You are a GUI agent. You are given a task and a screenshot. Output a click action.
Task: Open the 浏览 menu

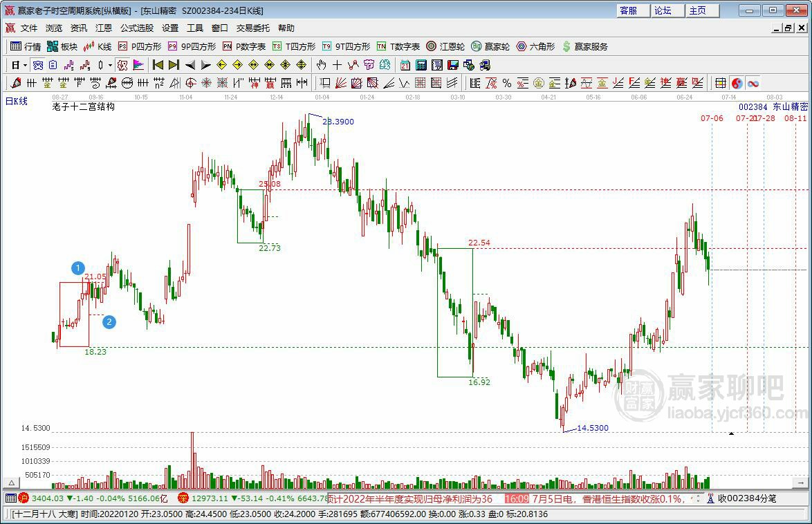pos(54,28)
